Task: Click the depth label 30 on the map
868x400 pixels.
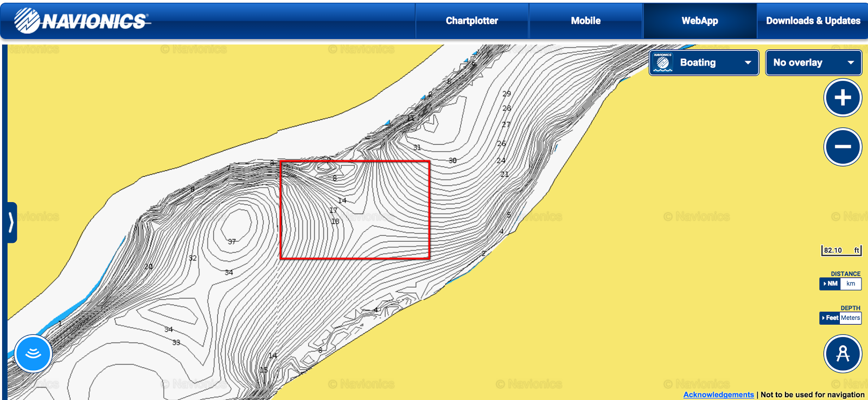Action: pyautogui.click(x=452, y=161)
